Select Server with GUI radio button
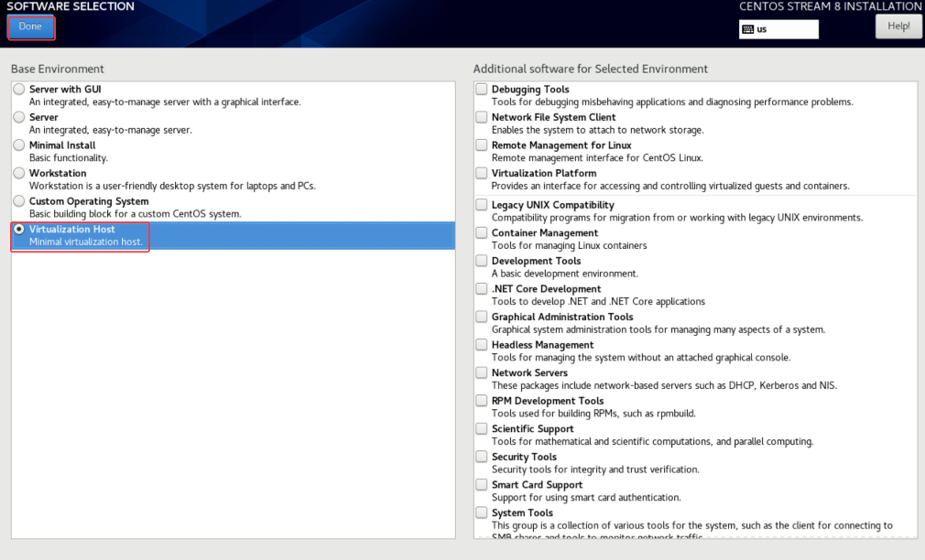 click(x=19, y=89)
